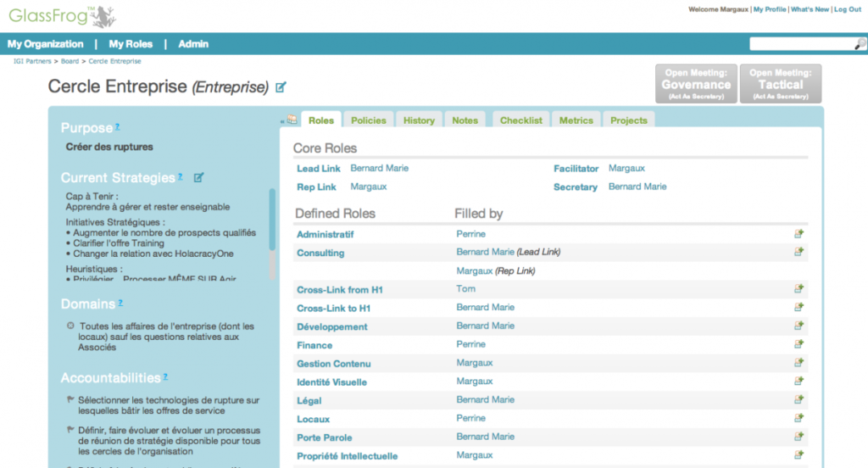
Task: Click the search magnifier icon
Action: 860,44
